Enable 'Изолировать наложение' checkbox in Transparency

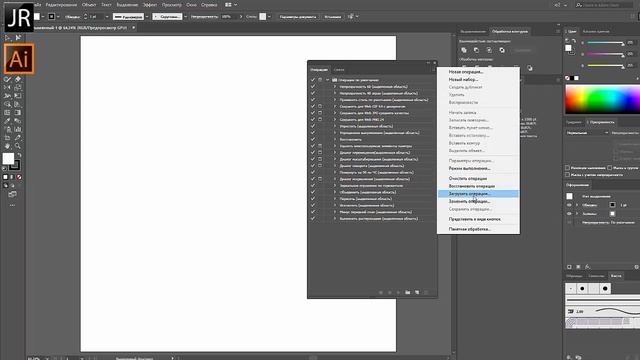click(x=567, y=168)
